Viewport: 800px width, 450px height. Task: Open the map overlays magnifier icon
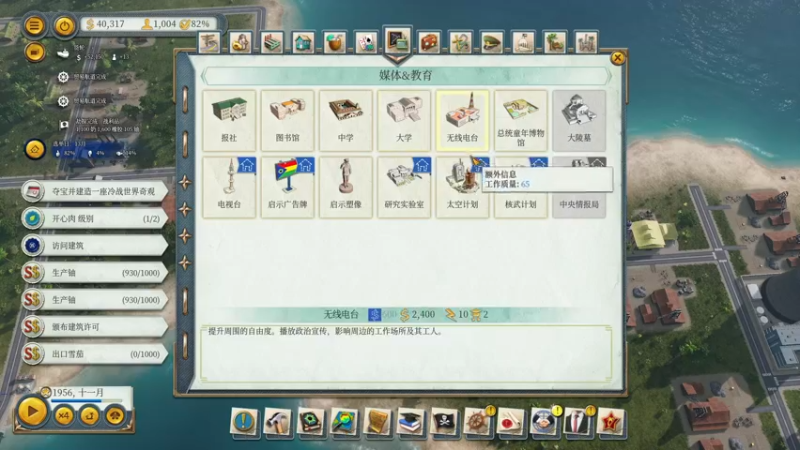tap(344, 422)
